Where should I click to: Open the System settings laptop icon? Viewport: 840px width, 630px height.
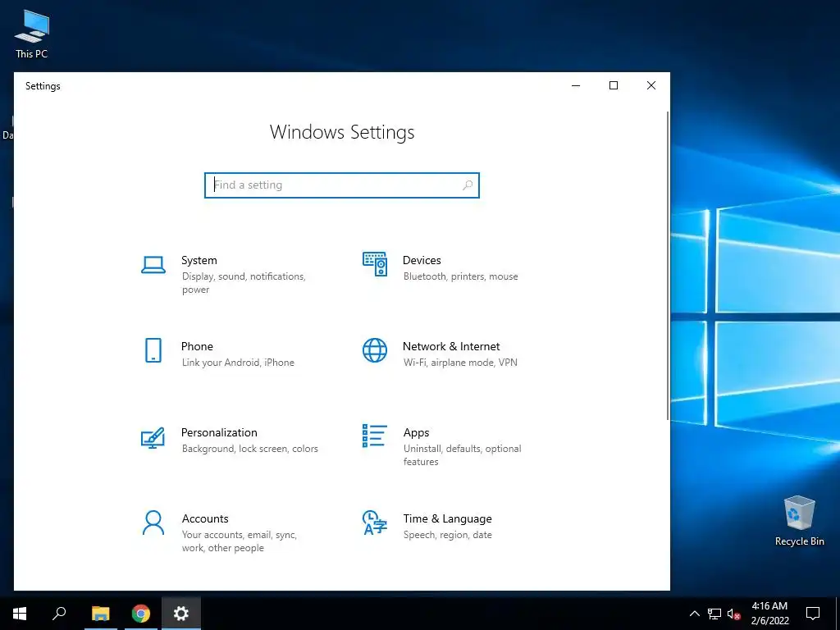pos(153,265)
